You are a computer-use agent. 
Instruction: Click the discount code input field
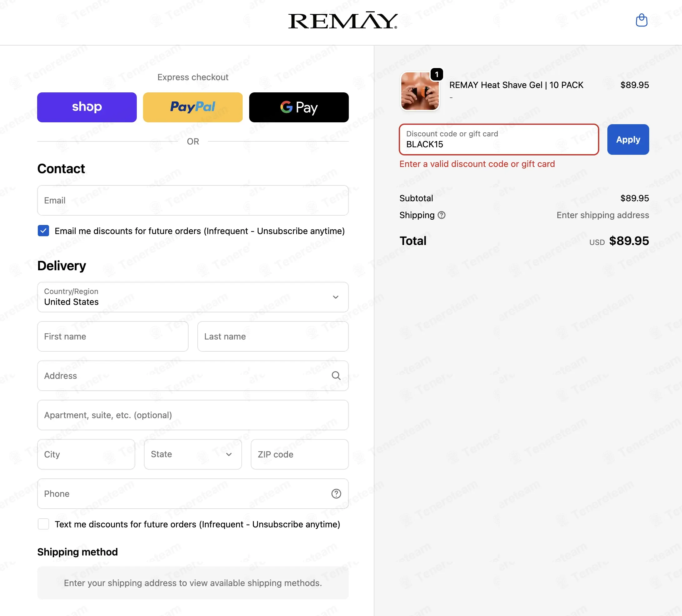pyautogui.click(x=499, y=139)
